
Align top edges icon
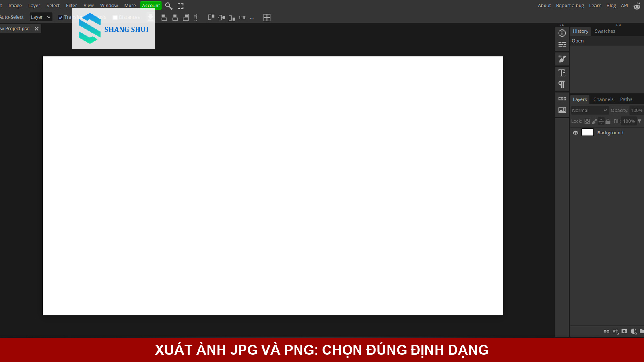[x=211, y=17]
